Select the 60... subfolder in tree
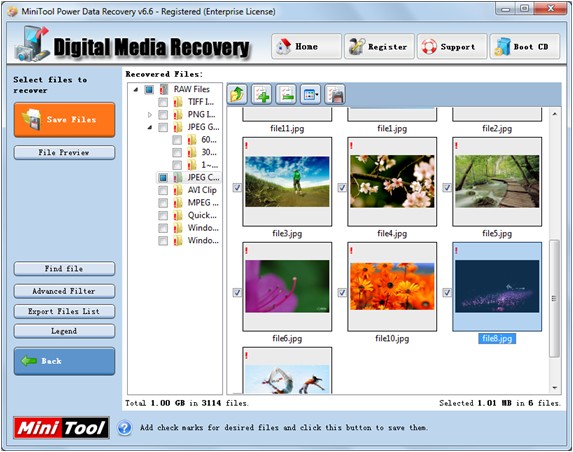This screenshot has width=573, height=452. click(x=209, y=140)
